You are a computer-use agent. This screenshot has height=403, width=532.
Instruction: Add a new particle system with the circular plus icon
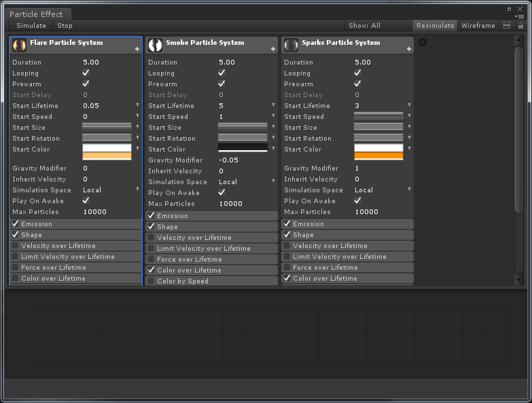pos(423,42)
